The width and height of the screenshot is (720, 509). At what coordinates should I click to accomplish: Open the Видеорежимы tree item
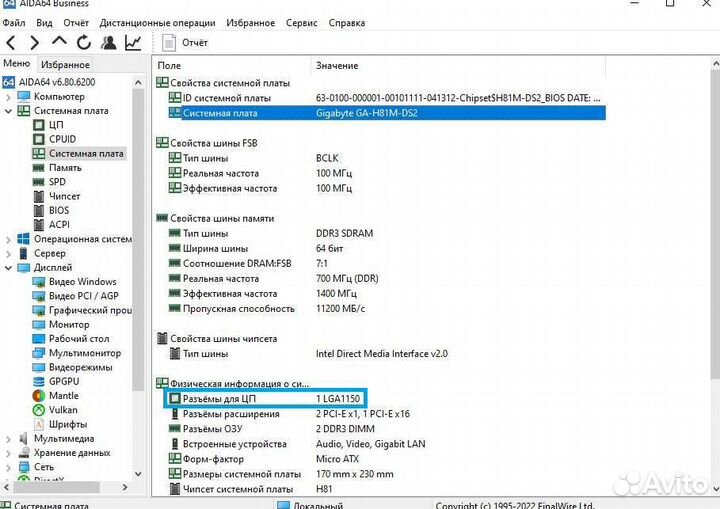(81, 367)
